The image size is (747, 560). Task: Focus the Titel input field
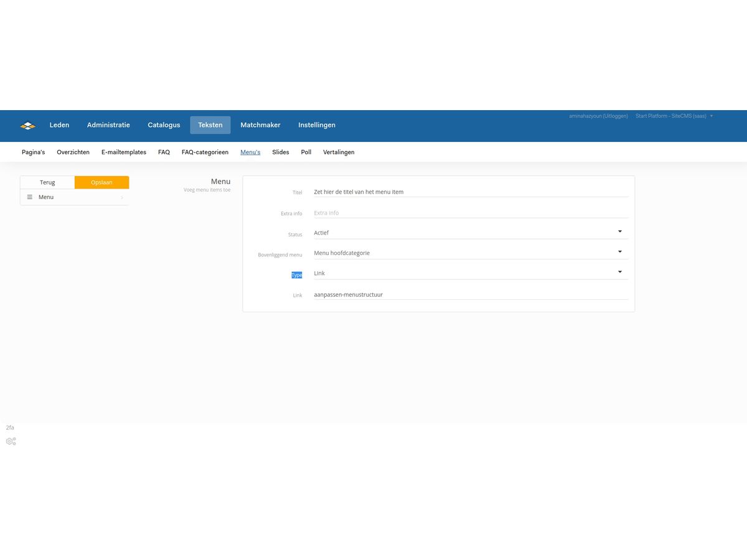470,192
